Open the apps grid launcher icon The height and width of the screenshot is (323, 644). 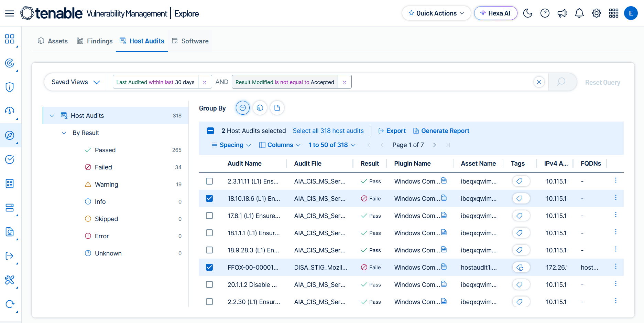[614, 13]
